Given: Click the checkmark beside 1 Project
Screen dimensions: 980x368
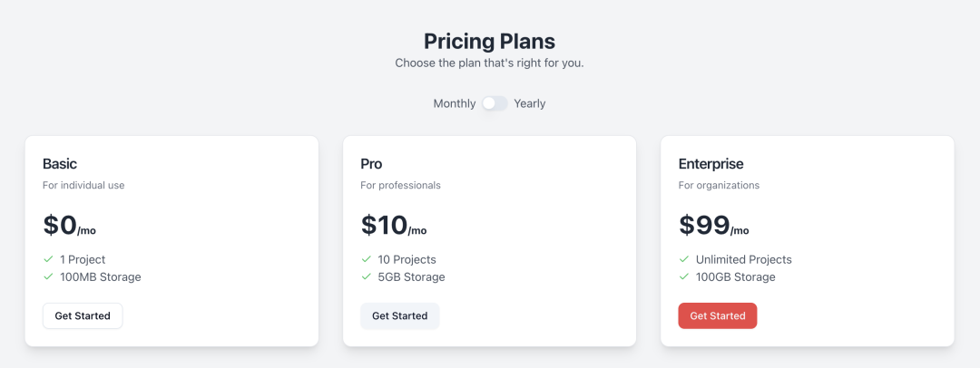Looking at the screenshot, I should click(48, 259).
